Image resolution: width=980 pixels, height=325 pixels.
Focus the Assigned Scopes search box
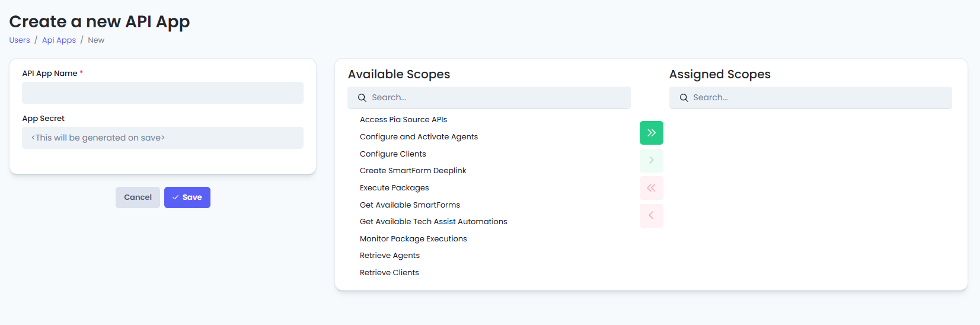[818, 98]
